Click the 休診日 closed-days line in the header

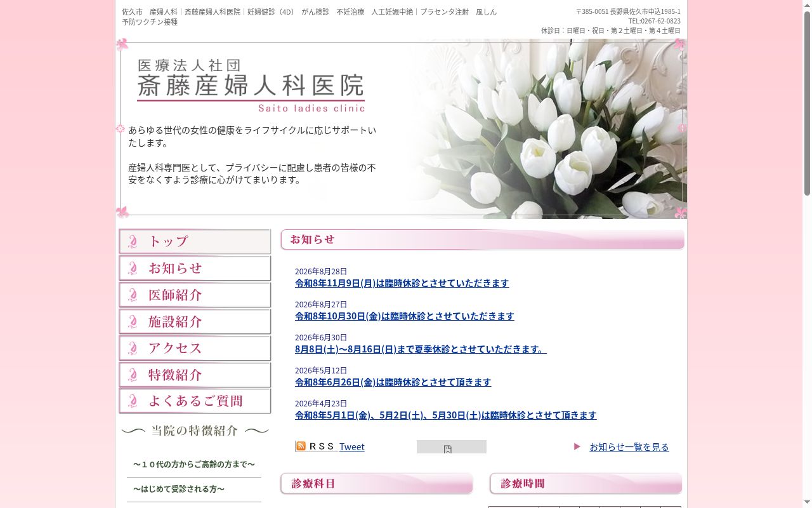pos(610,30)
